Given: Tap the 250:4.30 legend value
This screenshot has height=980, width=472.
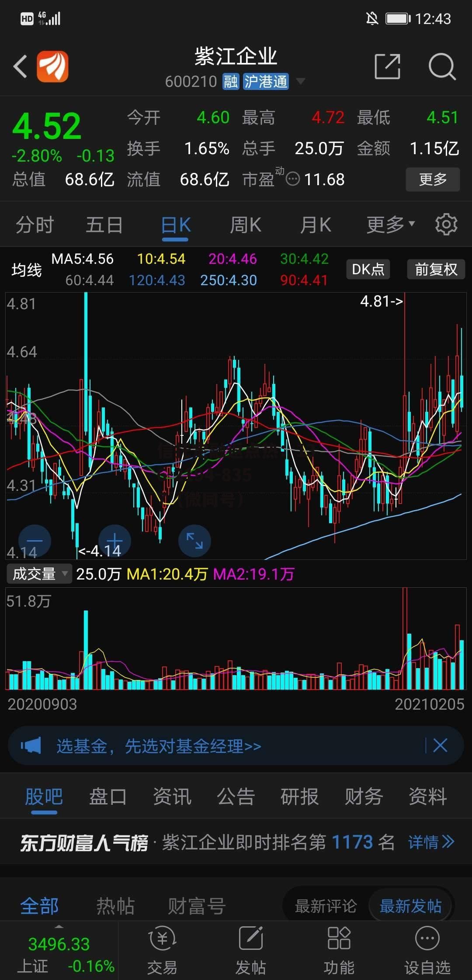Looking at the screenshot, I should coord(229,280).
